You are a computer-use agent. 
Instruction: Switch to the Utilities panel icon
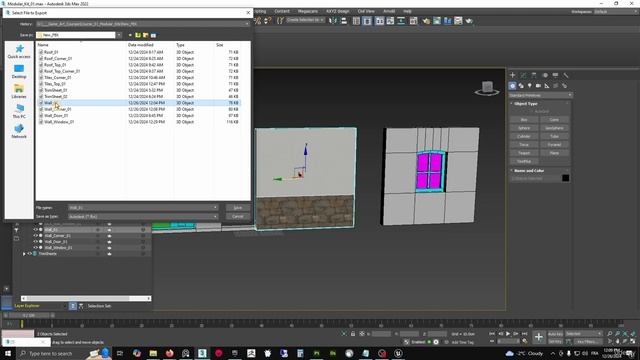coord(566,75)
